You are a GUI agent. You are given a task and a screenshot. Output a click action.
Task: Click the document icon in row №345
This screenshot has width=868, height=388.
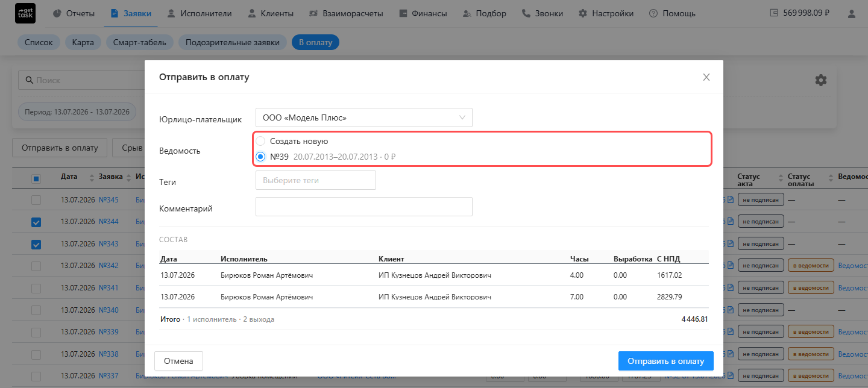click(x=730, y=200)
